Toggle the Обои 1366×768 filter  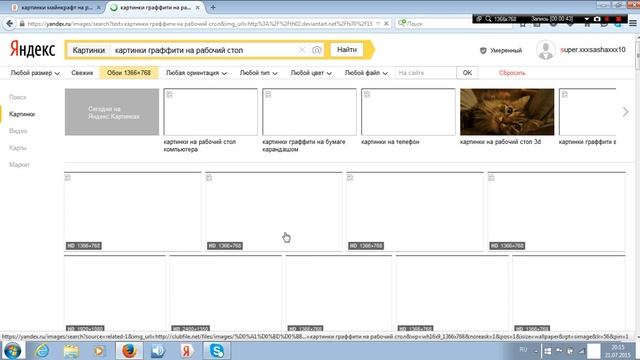[x=129, y=73]
